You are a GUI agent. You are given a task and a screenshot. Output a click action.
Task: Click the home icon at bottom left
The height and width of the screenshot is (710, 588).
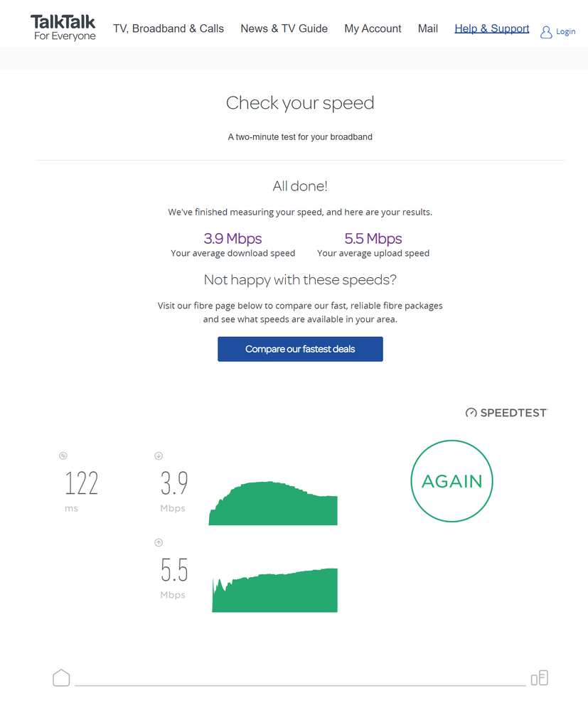coord(62,678)
